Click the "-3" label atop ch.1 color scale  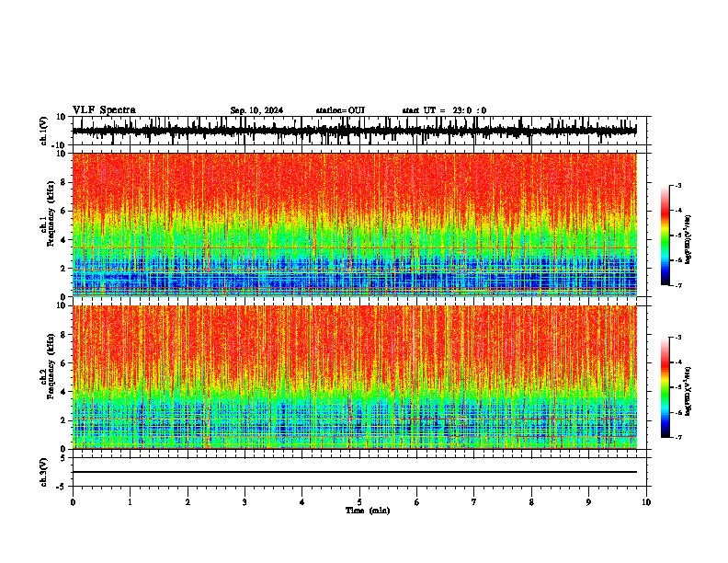[677, 186]
